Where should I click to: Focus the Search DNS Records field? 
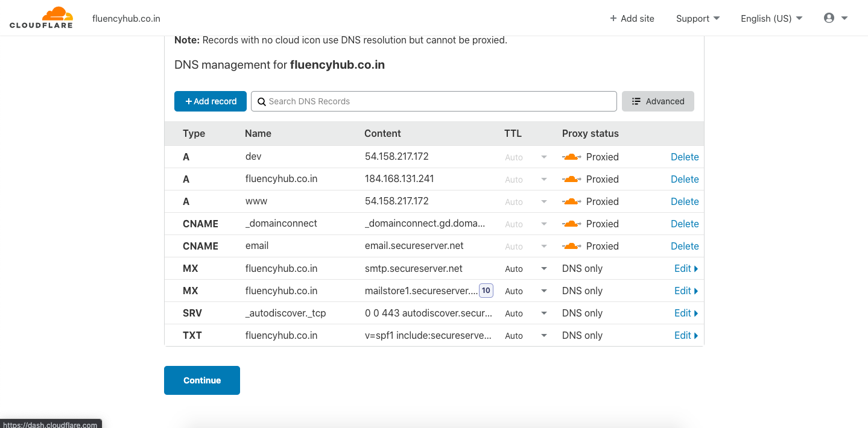tap(434, 101)
